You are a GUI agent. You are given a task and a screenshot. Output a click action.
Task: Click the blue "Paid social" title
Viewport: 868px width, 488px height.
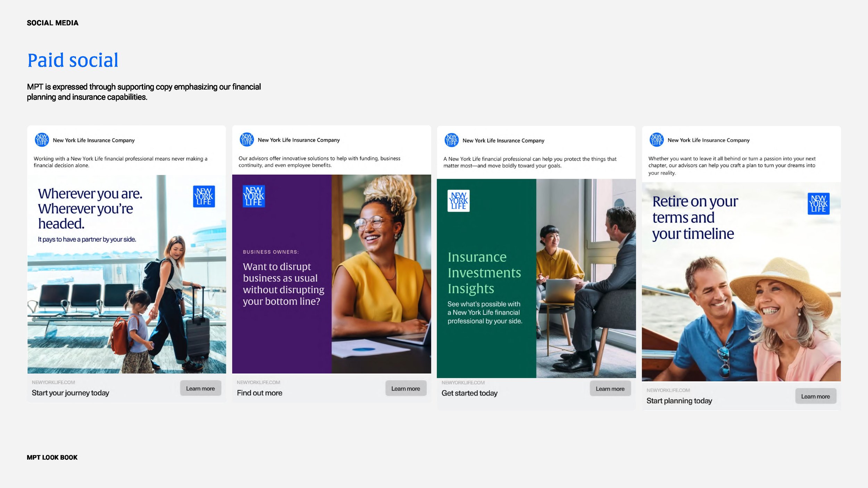[x=73, y=60]
